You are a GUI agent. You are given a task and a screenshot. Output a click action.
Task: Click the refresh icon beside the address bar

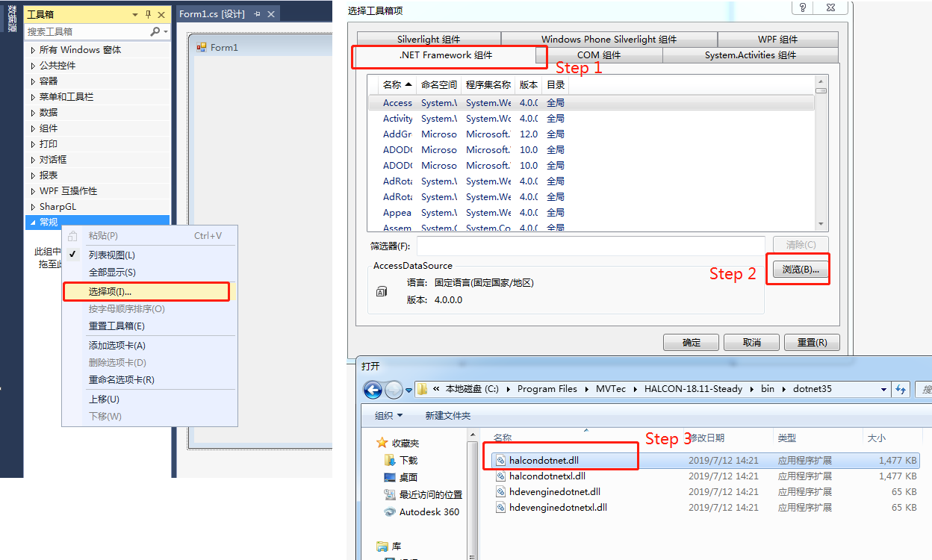(x=901, y=389)
